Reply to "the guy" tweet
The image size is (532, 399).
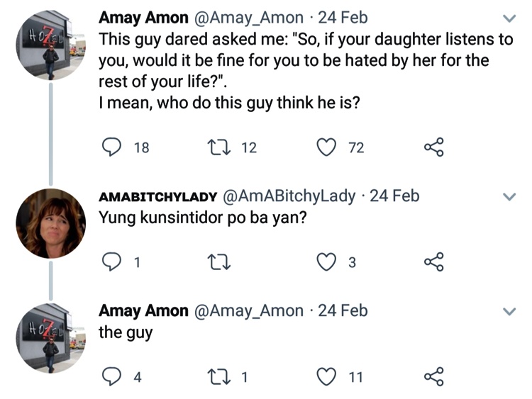tap(111, 377)
